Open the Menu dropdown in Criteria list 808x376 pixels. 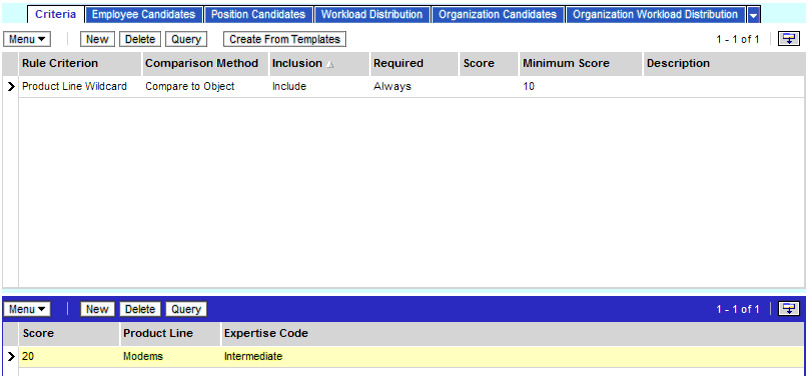(27, 39)
